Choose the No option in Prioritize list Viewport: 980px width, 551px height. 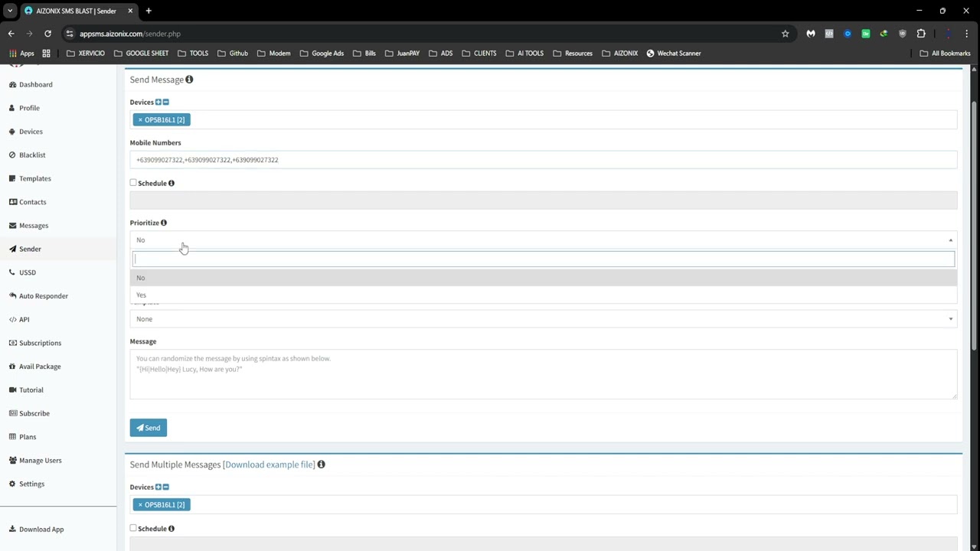[x=544, y=278]
